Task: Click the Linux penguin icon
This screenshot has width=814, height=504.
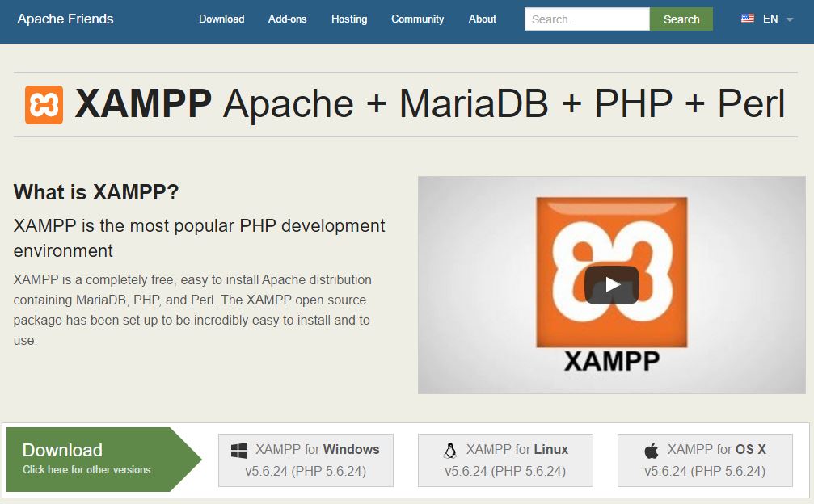Action: (451, 450)
